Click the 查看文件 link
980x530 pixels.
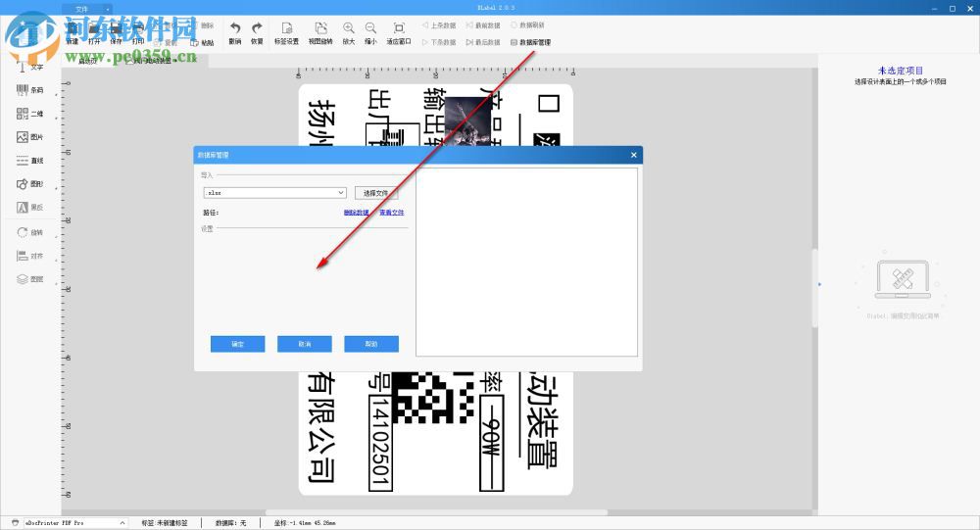coord(392,213)
